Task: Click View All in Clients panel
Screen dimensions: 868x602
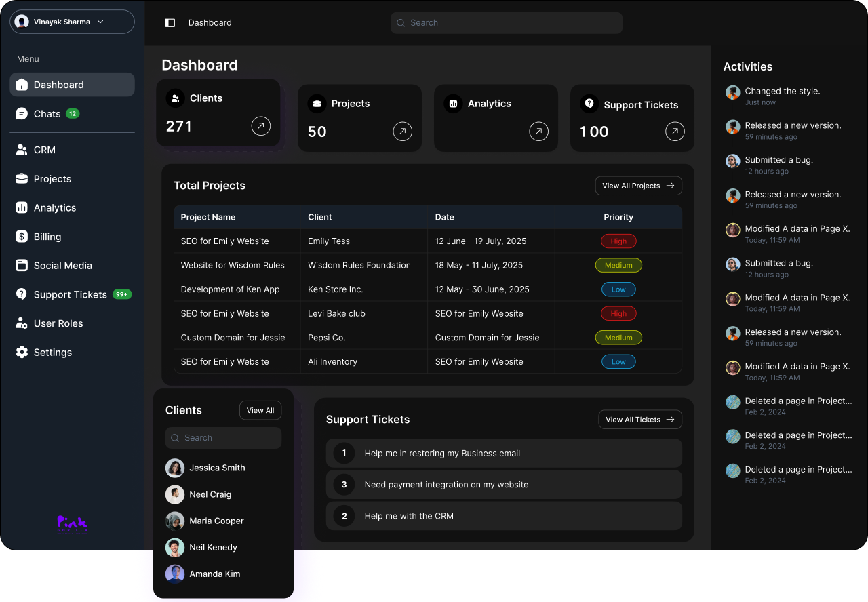Action: (x=260, y=410)
